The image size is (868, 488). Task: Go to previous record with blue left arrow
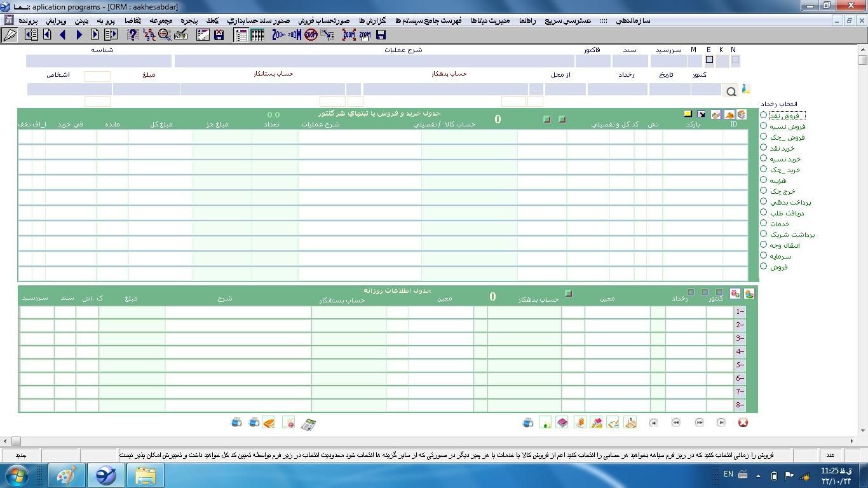(63, 35)
